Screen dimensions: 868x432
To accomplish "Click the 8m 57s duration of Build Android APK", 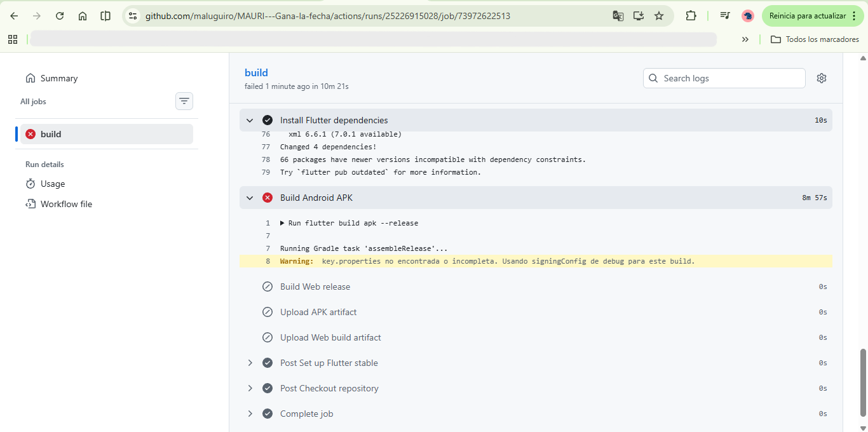I will (815, 198).
